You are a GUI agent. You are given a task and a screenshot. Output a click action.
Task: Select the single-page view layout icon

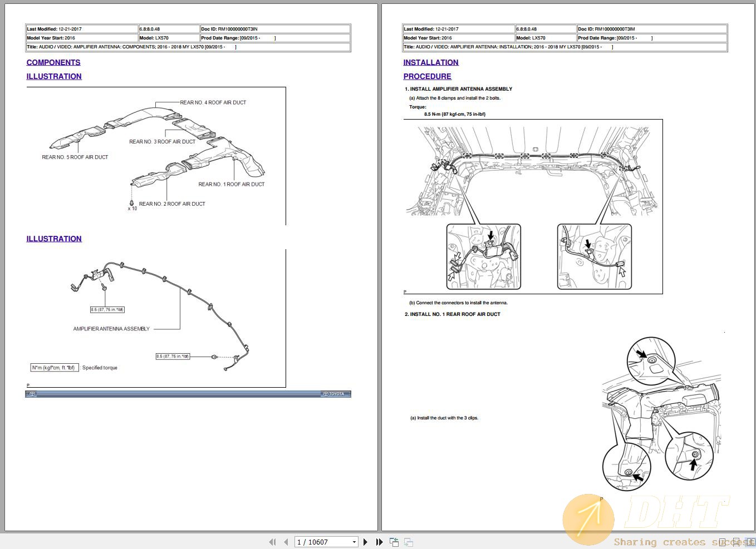click(723, 542)
